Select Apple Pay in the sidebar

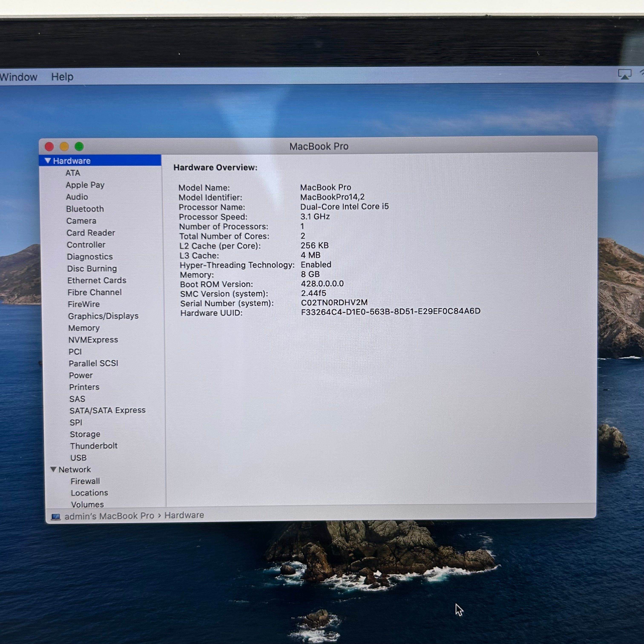[85, 185]
